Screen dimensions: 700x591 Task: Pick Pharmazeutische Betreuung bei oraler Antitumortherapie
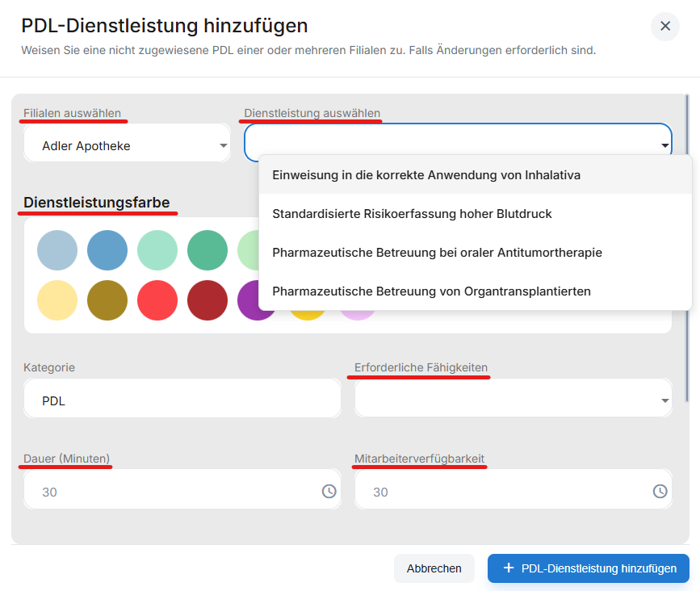(476, 253)
